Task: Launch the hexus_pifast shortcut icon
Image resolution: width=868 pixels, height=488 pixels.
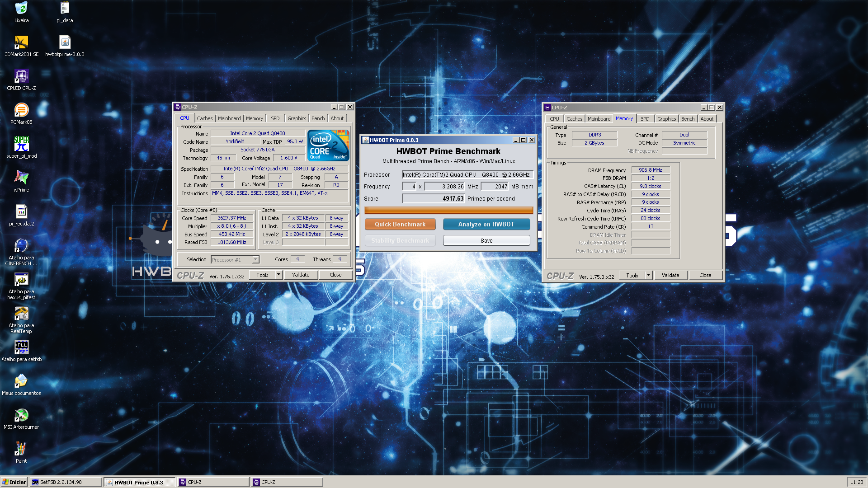Action: click(x=21, y=279)
